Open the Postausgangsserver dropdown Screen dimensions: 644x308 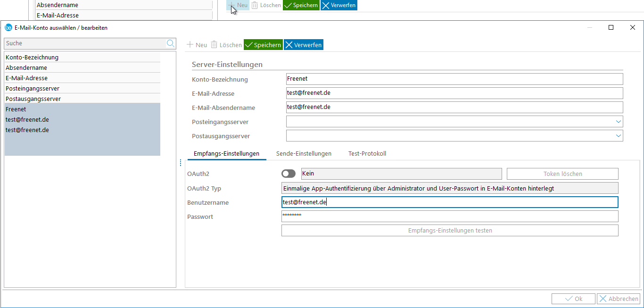point(618,136)
